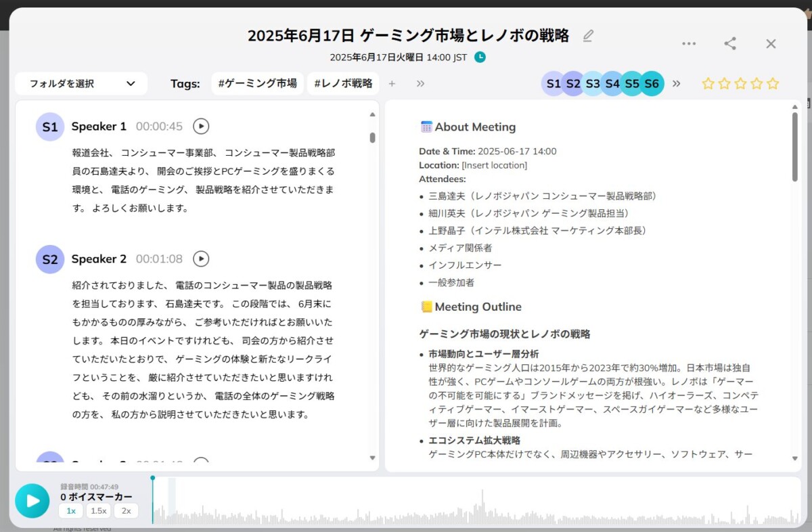Select speaker badge S4 in header

click(x=612, y=83)
